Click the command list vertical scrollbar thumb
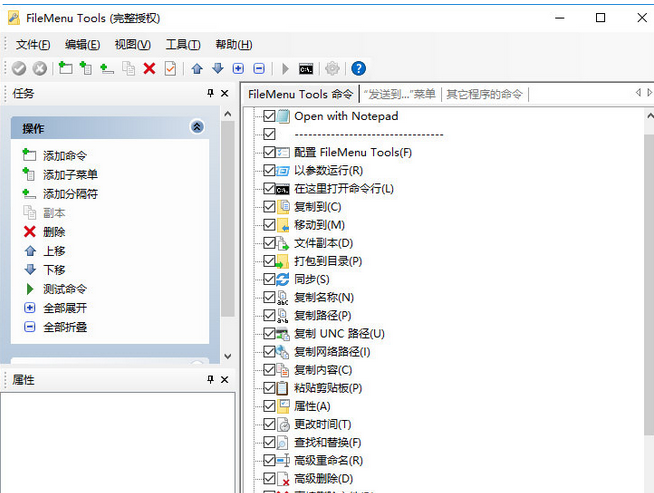The width and height of the screenshot is (654, 493). (x=649, y=285)
